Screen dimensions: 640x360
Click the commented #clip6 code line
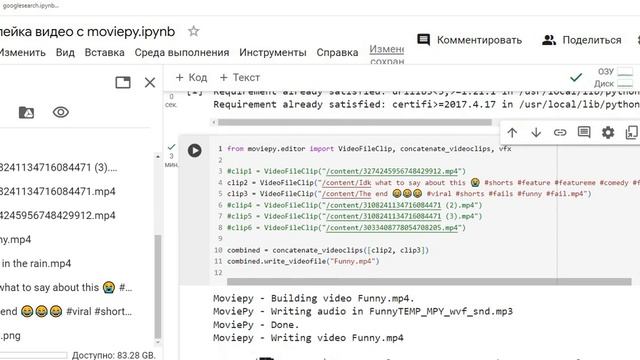[x=346, y=228]
